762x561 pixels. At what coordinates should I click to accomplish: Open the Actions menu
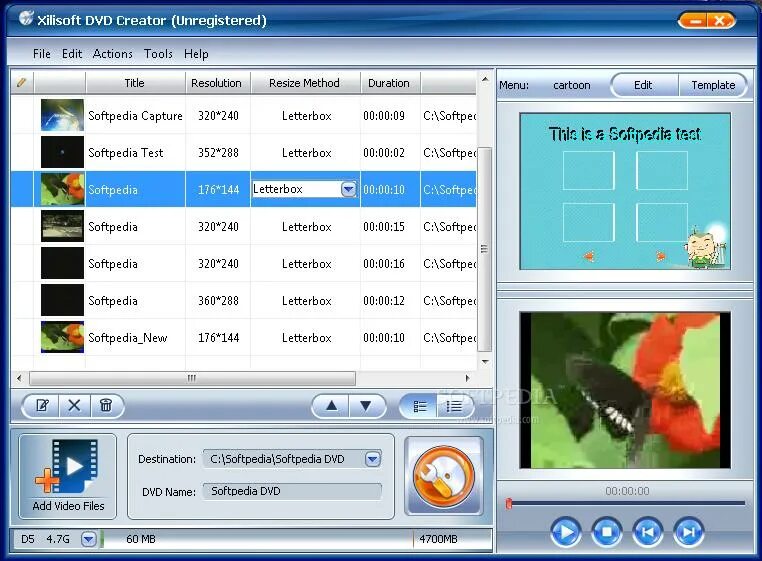pyautogui.click(x=113, y=53)
